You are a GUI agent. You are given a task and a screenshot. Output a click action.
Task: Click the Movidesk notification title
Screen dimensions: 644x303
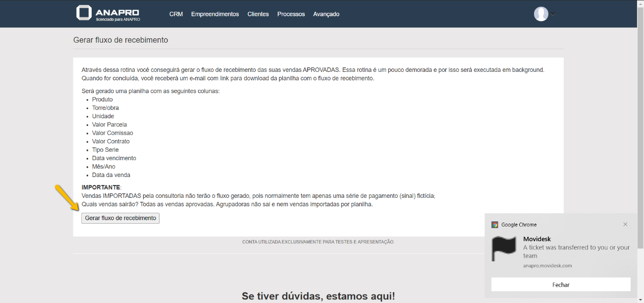[537, 239]
